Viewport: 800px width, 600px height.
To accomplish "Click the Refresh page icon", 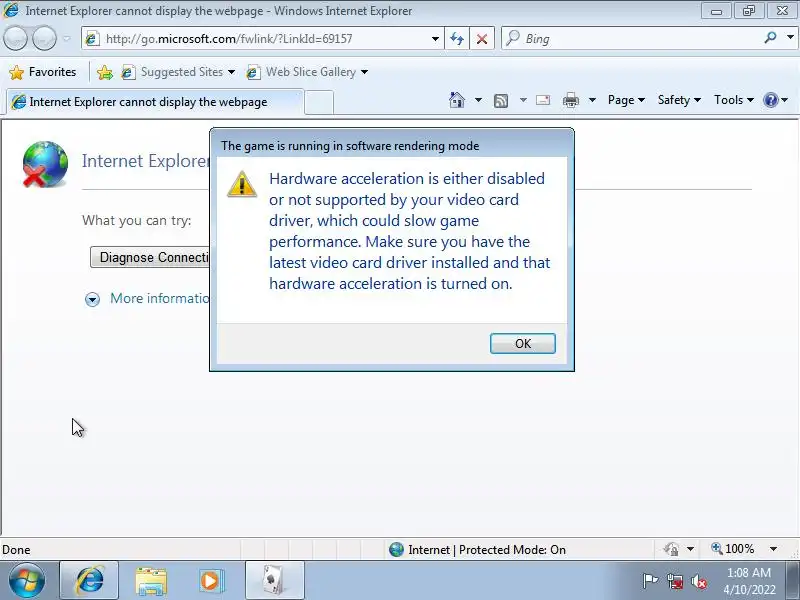I will (457, 39).
